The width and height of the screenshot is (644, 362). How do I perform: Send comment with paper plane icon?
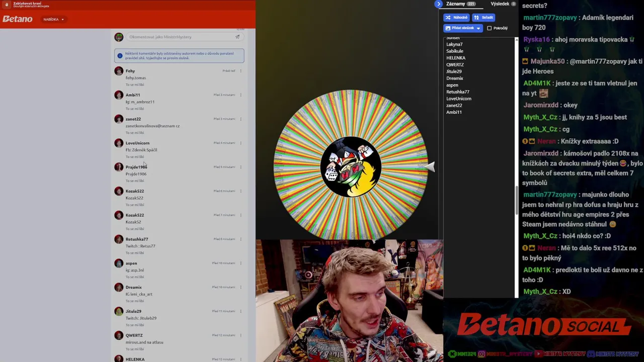(237, 37)
